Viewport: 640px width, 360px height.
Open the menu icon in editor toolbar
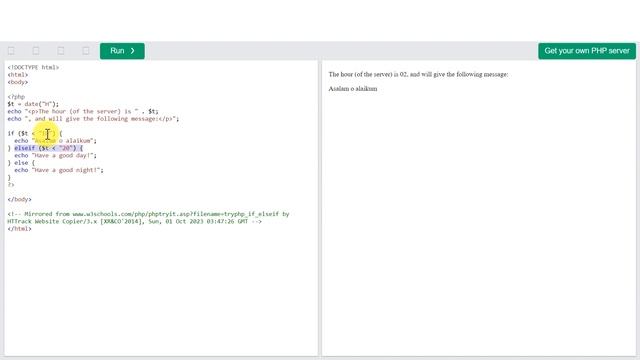click(x=36, y=51)
